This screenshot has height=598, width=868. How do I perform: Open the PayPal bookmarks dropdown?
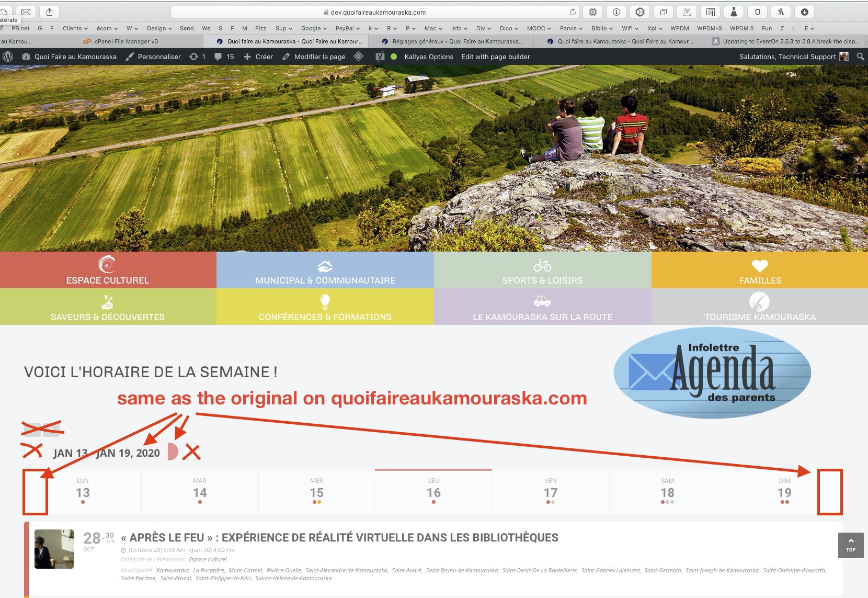pos(347,28)
